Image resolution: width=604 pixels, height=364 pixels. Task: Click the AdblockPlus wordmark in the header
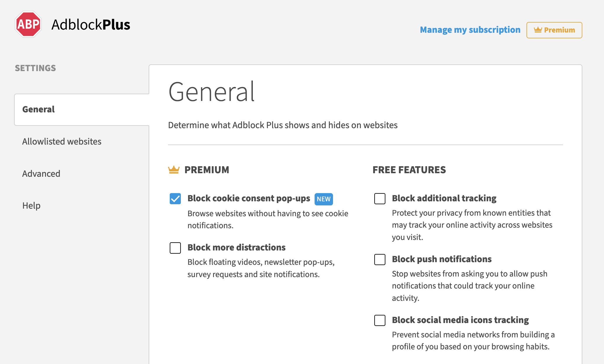[x=91, y=25]
